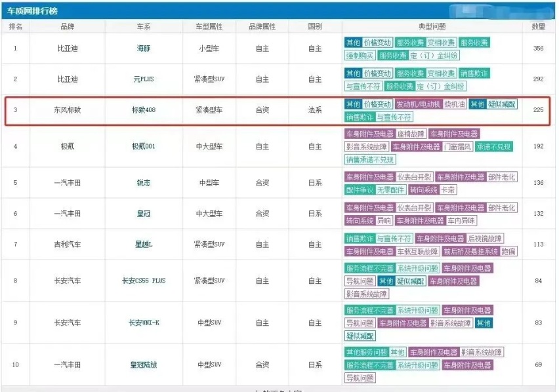Select the 前后桥及悬挂系统 problem tag
The image size is (559, 392).
pyautogui.click(x=470, y=251)
